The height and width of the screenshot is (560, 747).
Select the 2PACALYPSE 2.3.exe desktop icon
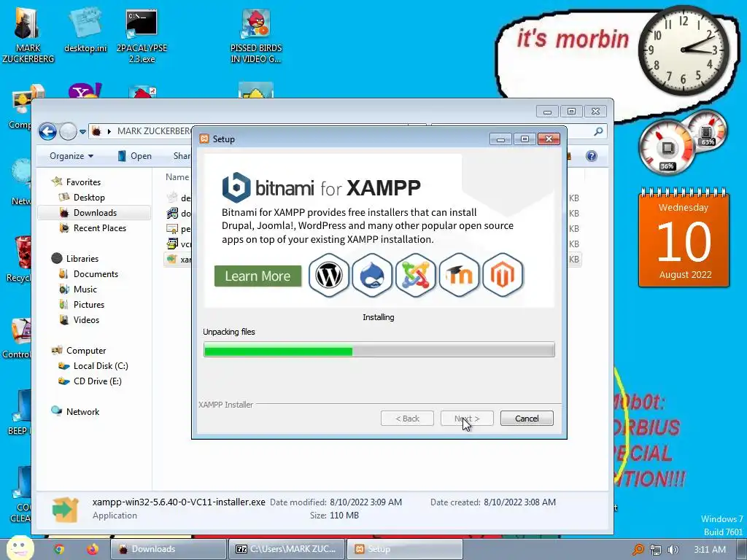point(142,35)
